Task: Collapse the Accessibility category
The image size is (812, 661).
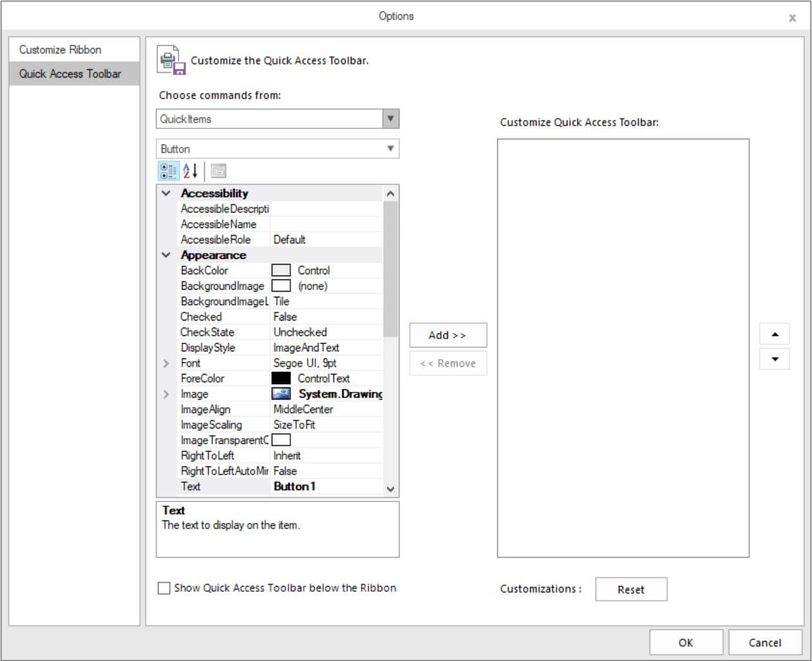Action: tap(166, 193)
